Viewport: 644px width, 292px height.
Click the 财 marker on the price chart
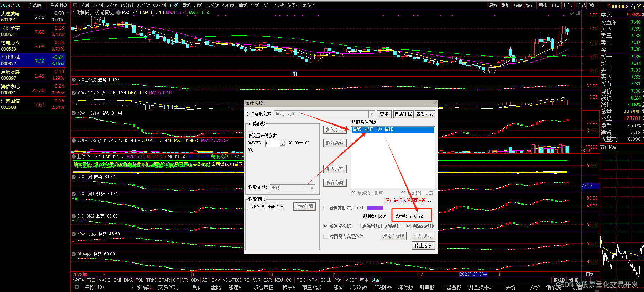[295, 74]
